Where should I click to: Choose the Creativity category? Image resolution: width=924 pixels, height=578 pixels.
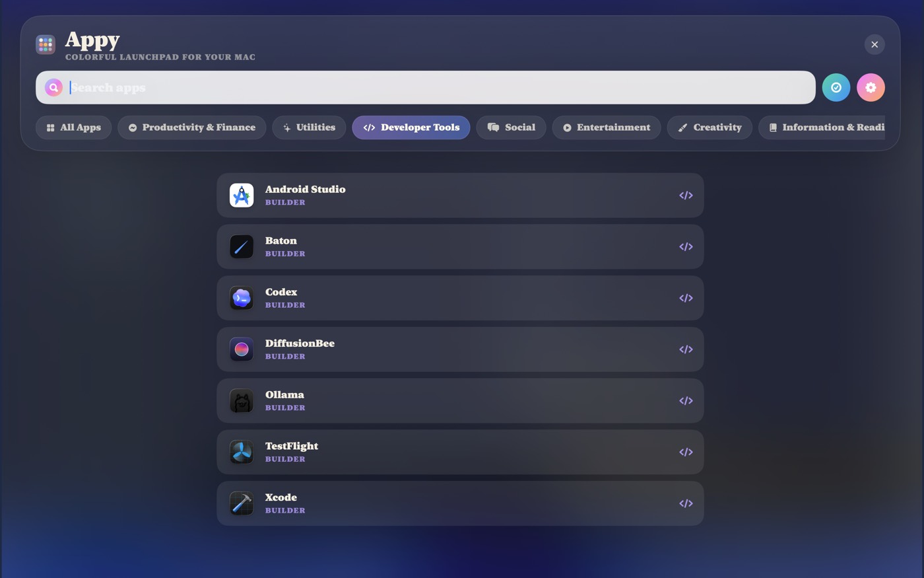click(x=709, y=127)
